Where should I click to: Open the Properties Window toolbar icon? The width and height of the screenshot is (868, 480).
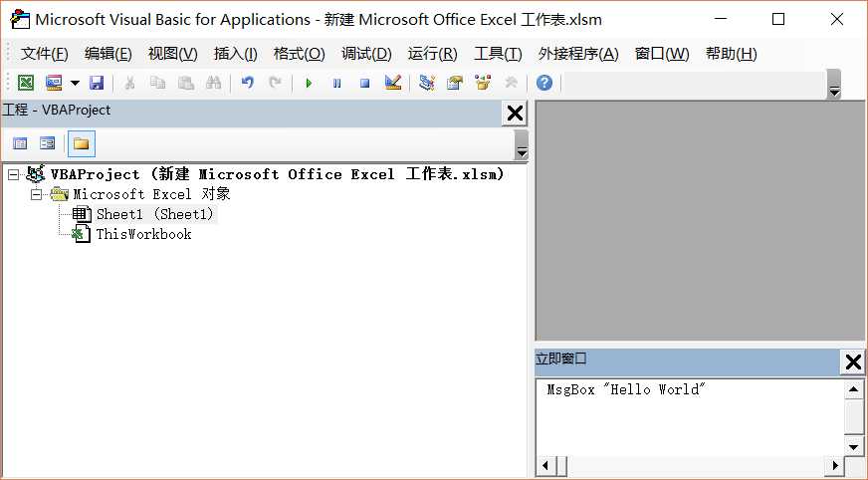455,83
